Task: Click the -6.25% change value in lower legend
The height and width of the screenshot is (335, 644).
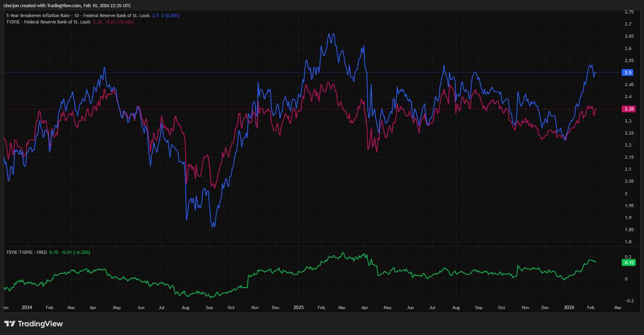Action: point(82,252)
